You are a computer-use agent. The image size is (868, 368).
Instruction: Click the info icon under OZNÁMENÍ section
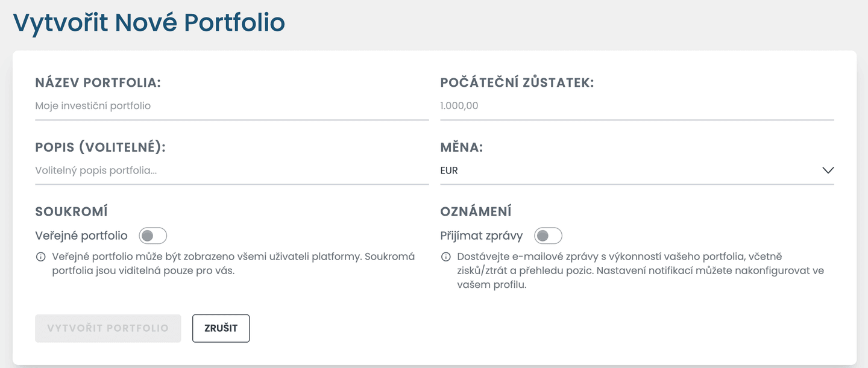tap(445, 256)
